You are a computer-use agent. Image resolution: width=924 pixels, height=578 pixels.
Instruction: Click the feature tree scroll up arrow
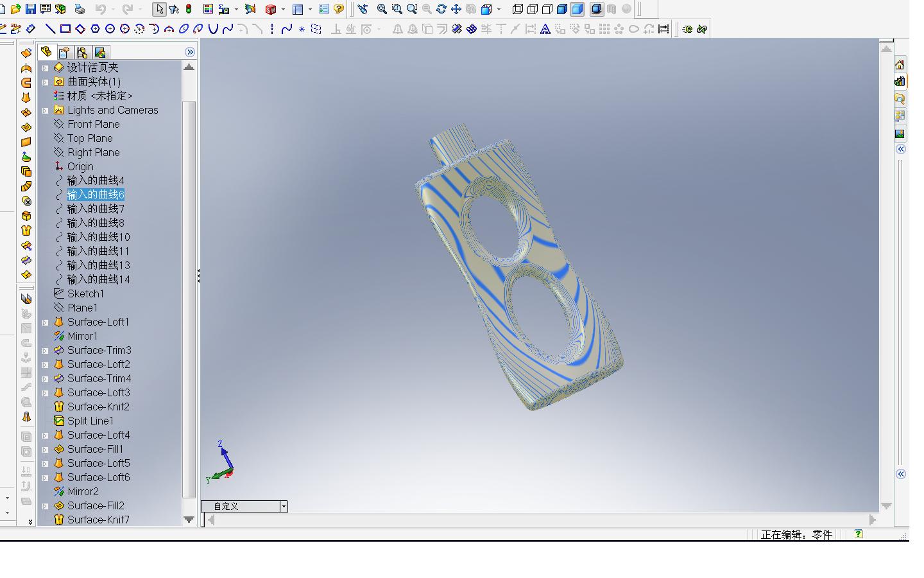click(x=189, y=67)
